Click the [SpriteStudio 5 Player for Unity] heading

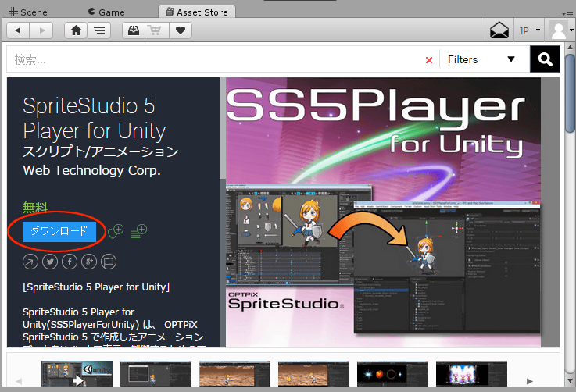(x=96, y=287)
